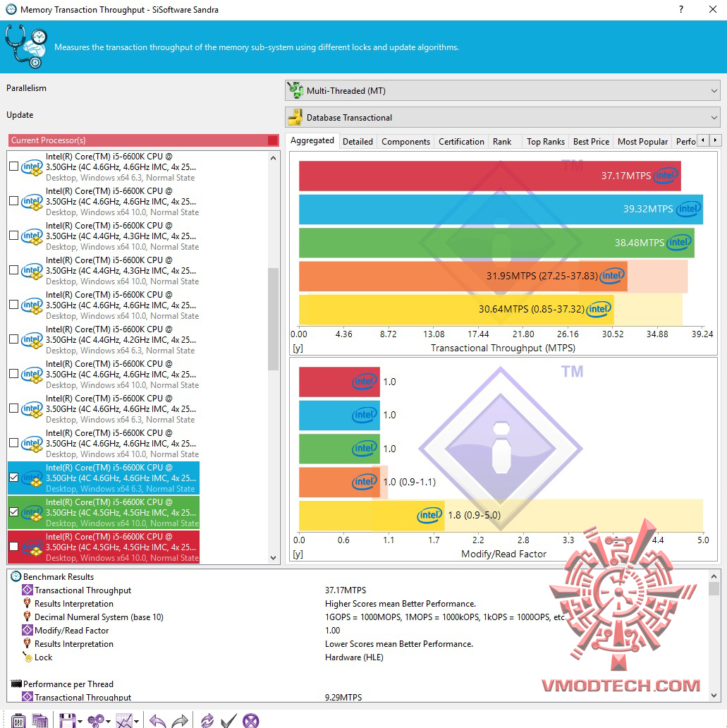Check the red highlighted processor checkbox
This screenshot has height=728, width=727.
(x=14, y=547)
